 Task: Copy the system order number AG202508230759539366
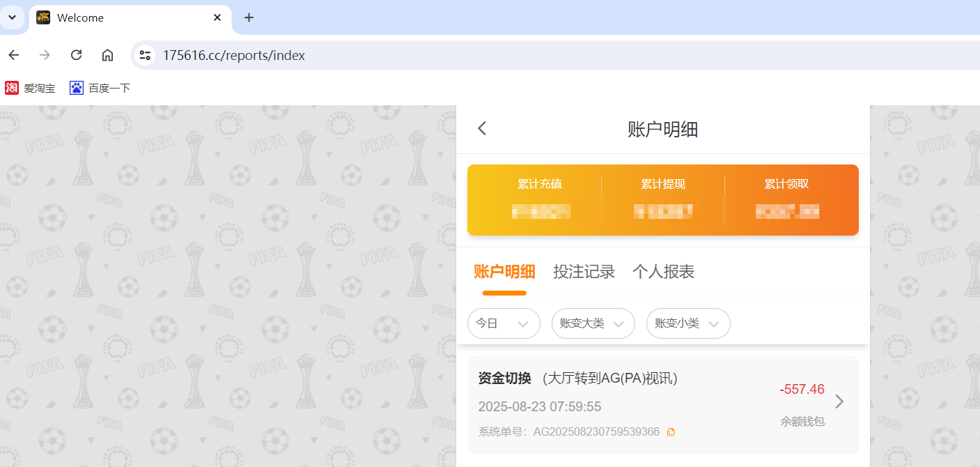tap(671, 431)
